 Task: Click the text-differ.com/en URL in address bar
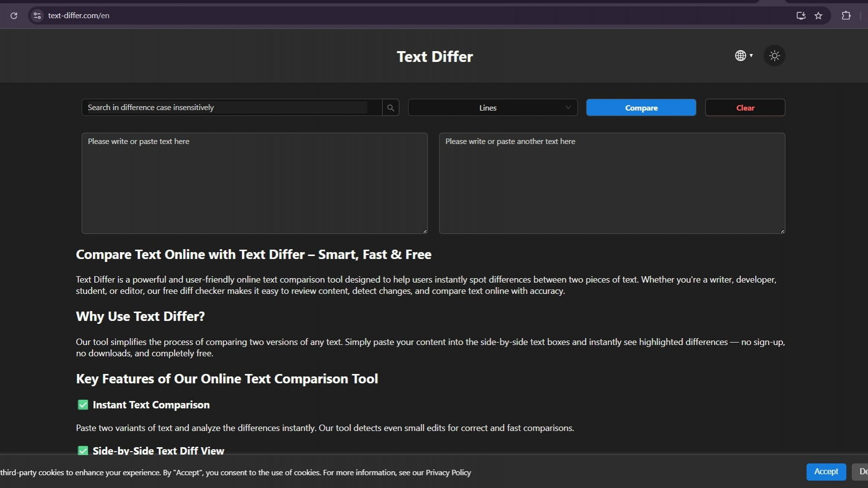pyautogui.click(x=79, y=16)
